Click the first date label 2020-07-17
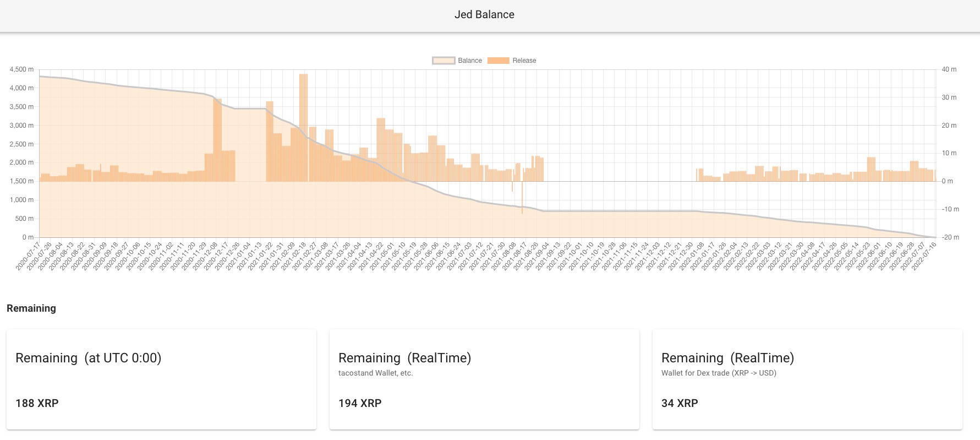Image resolution: width=980 pixels, height=440 pixels. (x=29, y=256)
